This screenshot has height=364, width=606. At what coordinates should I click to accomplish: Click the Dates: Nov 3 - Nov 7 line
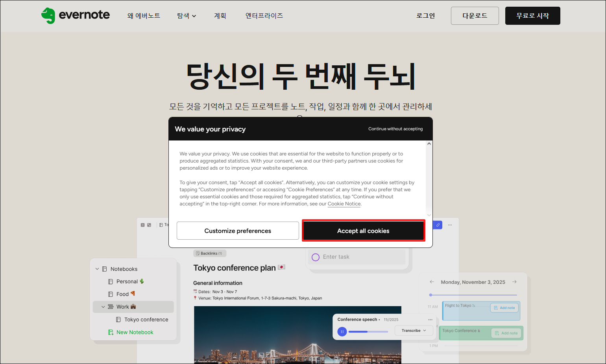tap(215, 292)
